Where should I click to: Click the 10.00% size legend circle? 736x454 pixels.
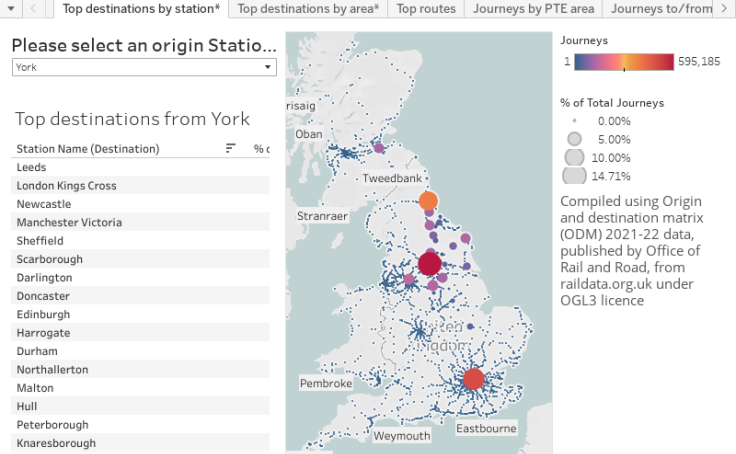click(574, 157)
